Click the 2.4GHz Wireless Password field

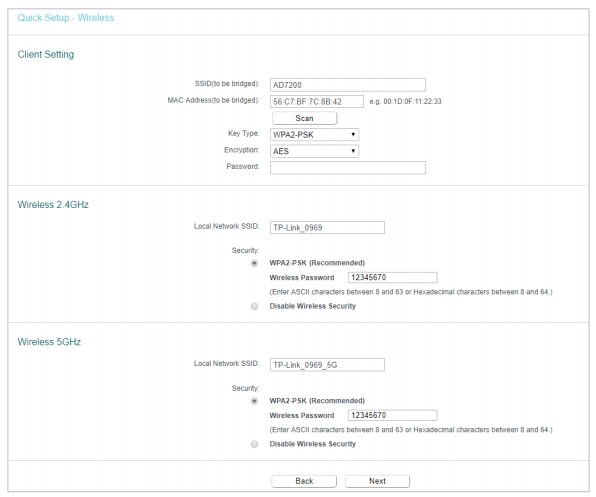[x=393, y=277]
